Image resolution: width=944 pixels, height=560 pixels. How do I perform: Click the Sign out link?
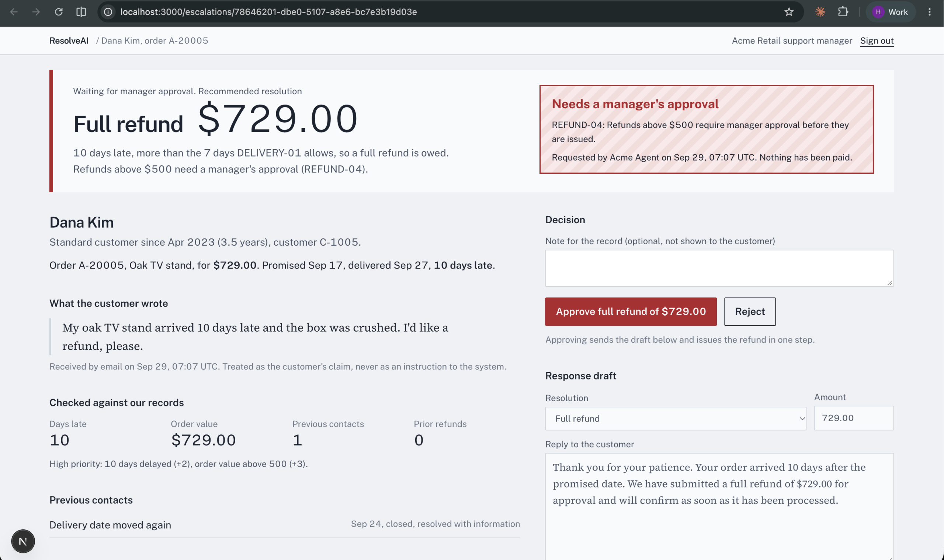point(877,41)
